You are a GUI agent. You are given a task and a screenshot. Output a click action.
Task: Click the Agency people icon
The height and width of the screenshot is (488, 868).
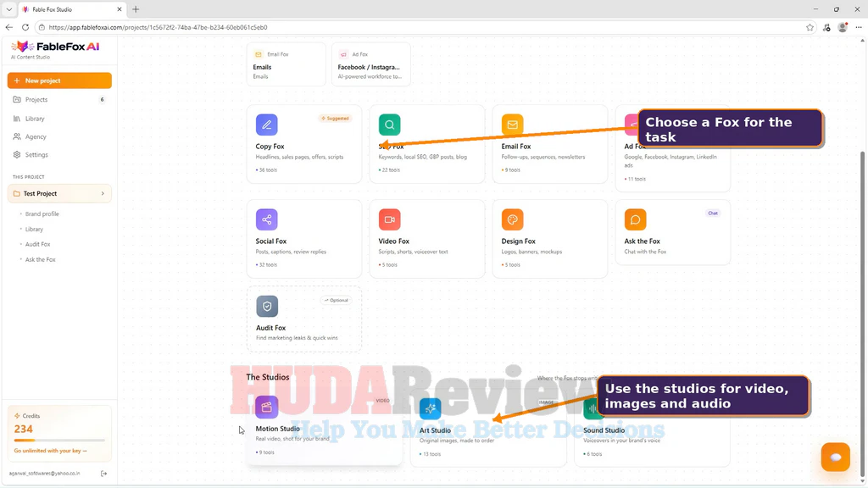[x=17, y=136]
